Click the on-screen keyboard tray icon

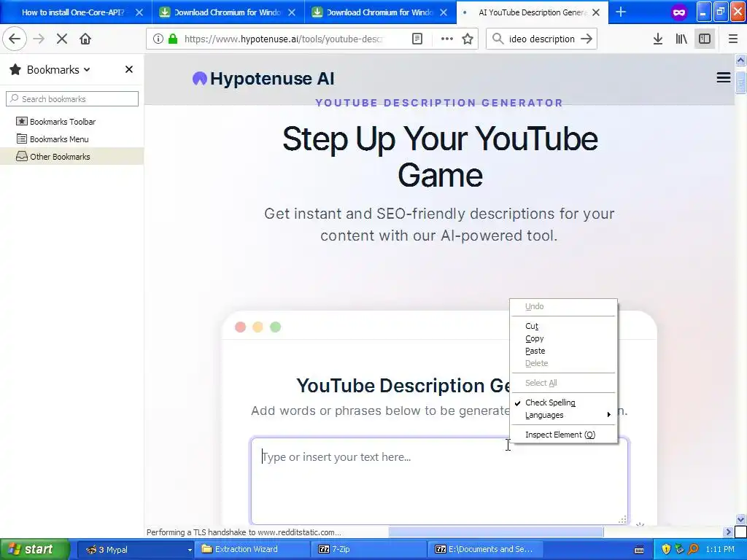click(639, 550)
